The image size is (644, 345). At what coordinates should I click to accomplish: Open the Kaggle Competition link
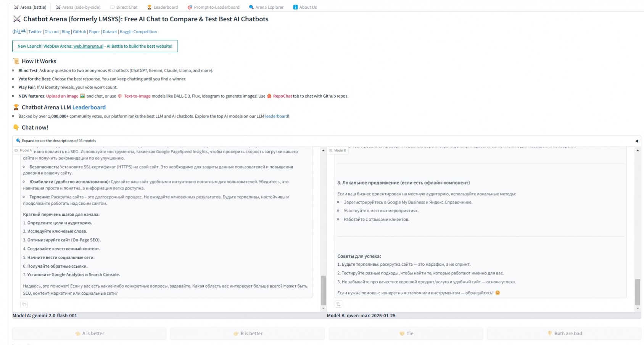pyautogui.click(x=138, y=32)
